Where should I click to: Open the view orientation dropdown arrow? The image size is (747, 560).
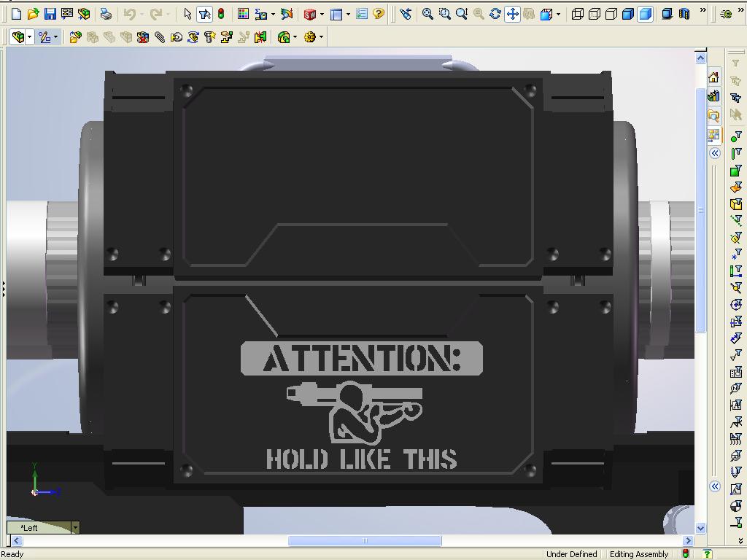[x=558, y=15]
